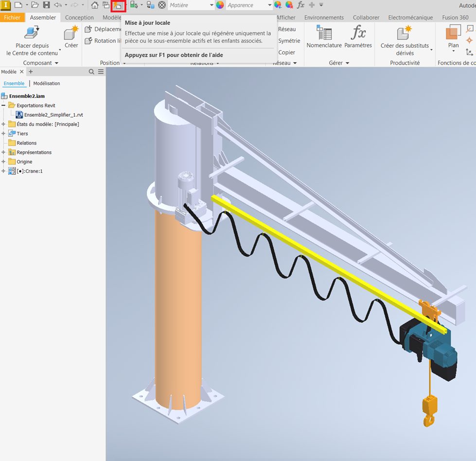
Task: Add a new browser panel with plus
Action: (31, 71)
